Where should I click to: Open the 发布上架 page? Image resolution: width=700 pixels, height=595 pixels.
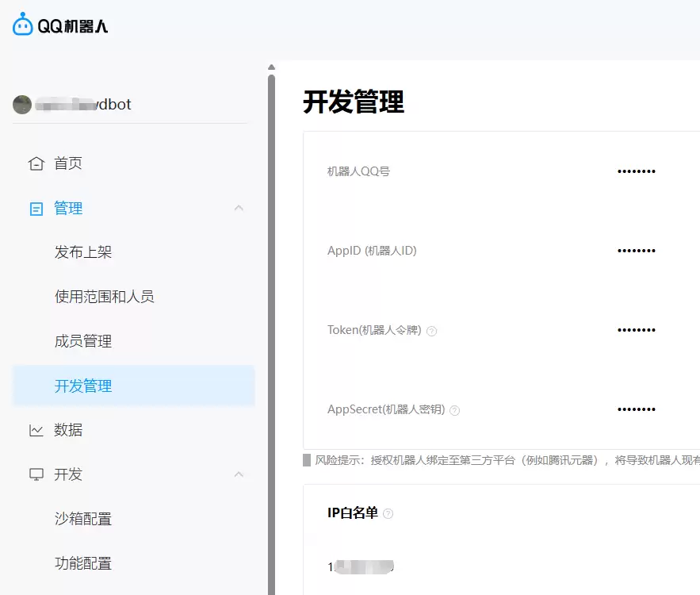click(x=83, y=251)
